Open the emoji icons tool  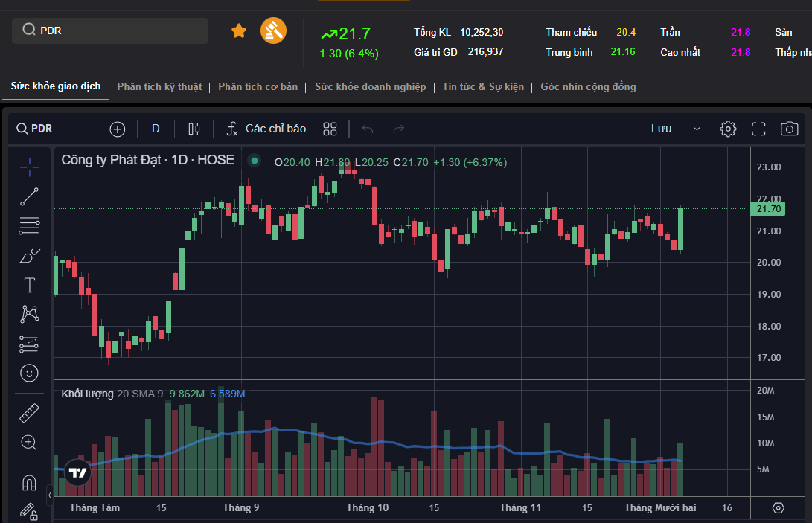(29, 373)
